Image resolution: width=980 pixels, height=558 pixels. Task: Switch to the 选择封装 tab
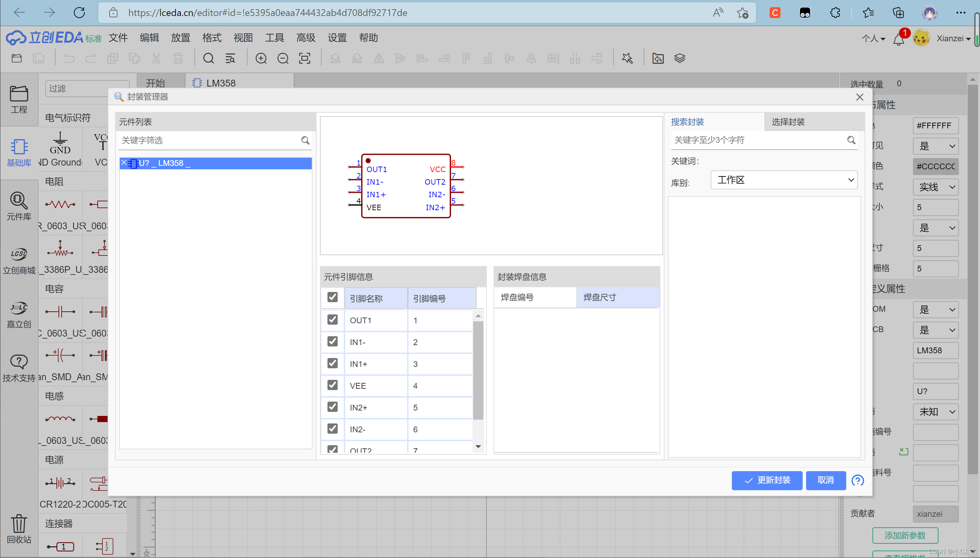(x=788, y=122)
